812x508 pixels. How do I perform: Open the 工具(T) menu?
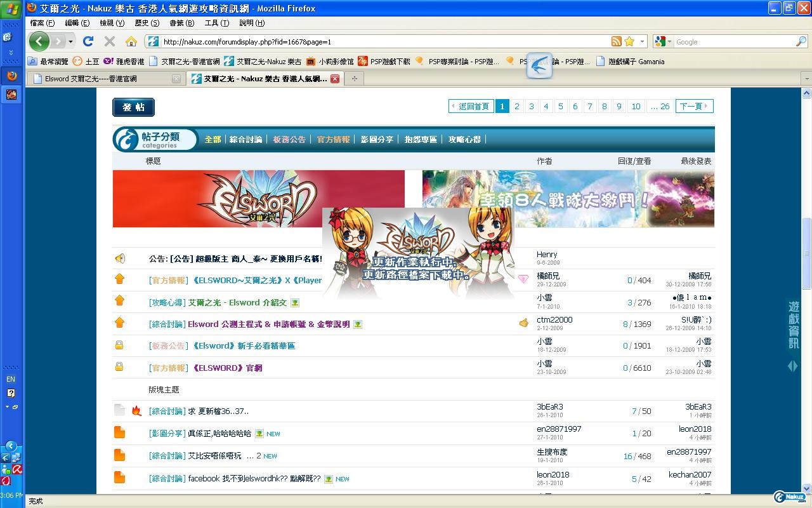(x=216, y=23)
